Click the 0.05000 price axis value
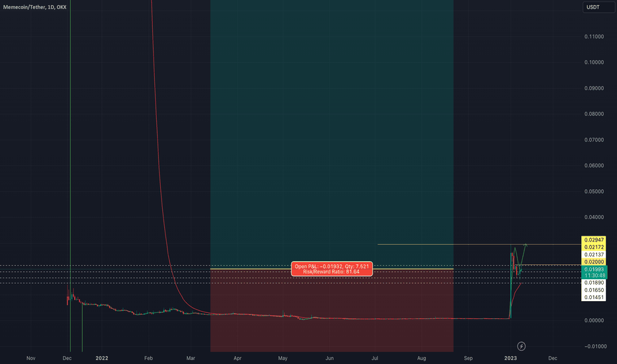The height and width of the screenshot is (364, 617). 594,192
